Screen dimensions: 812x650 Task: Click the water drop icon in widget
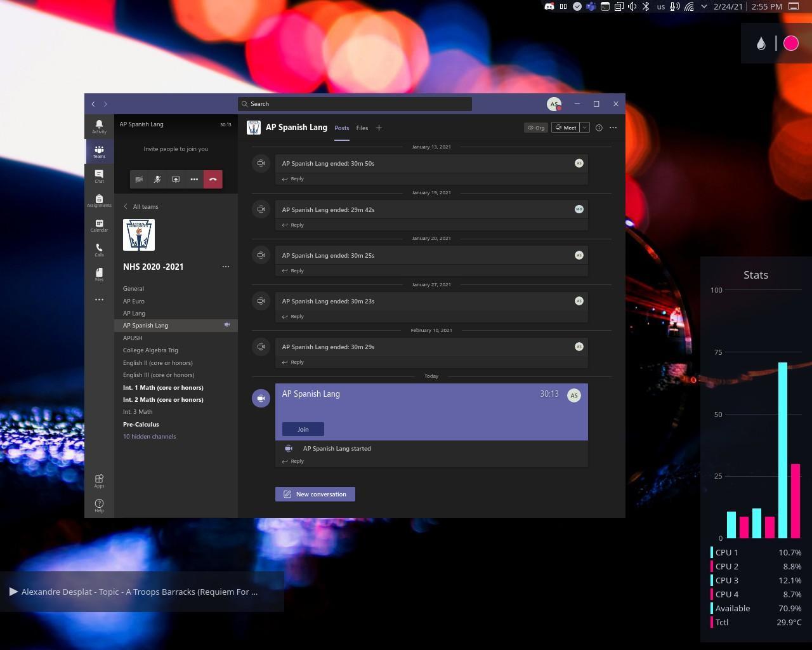[x=761, y=43]
